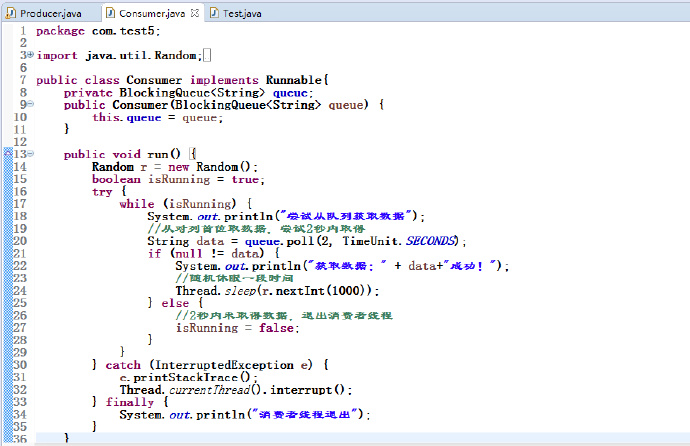Screen dimensions: 690x446
Task: Click 'Random r = new Random();' line
Action: coord(175,167)
